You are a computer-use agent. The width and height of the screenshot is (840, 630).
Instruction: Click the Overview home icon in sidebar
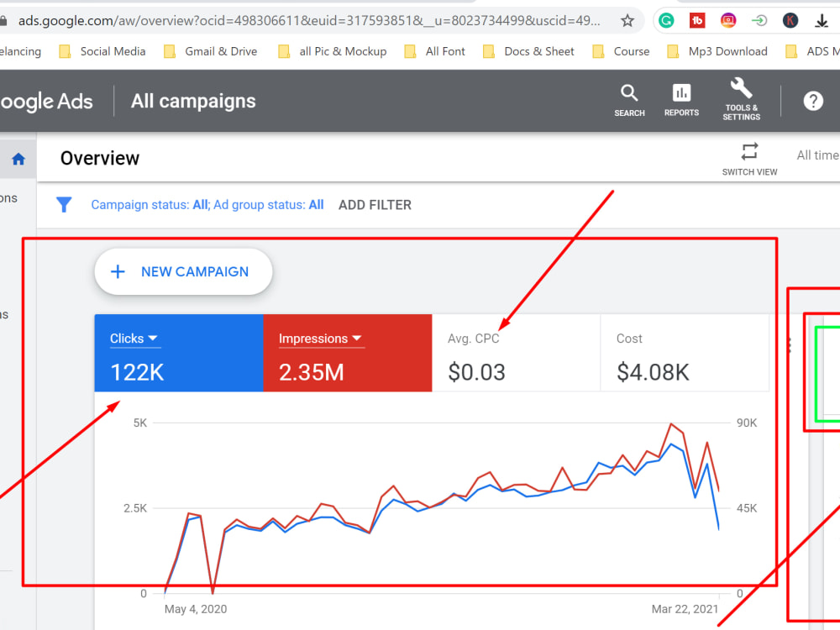pos(18,159)
